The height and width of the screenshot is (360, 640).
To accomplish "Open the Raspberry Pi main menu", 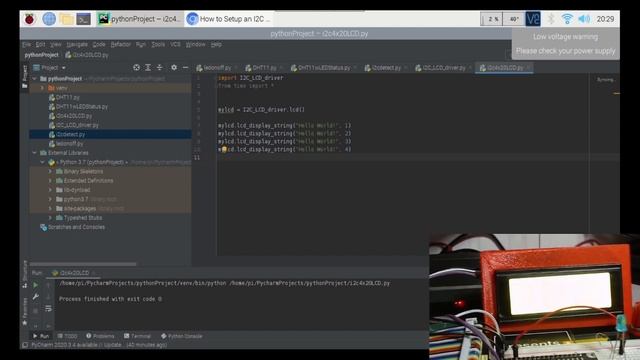I will pyautogui.click(x=29, y=19).
